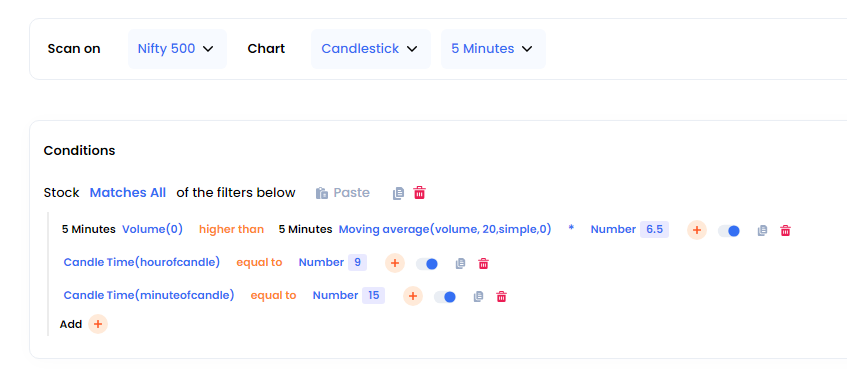
Task: Copy the Volume higher than filter row
Action: point(762,231)
